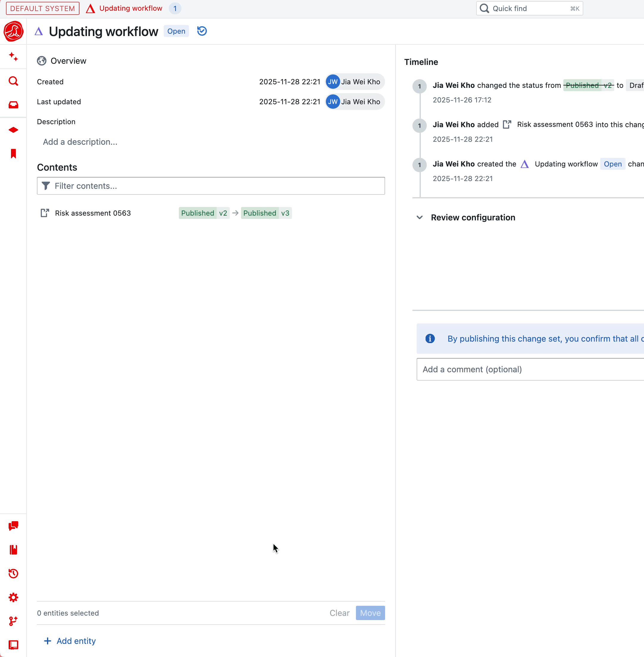Click the refresh icon beside the workflow title

point(201,31)
